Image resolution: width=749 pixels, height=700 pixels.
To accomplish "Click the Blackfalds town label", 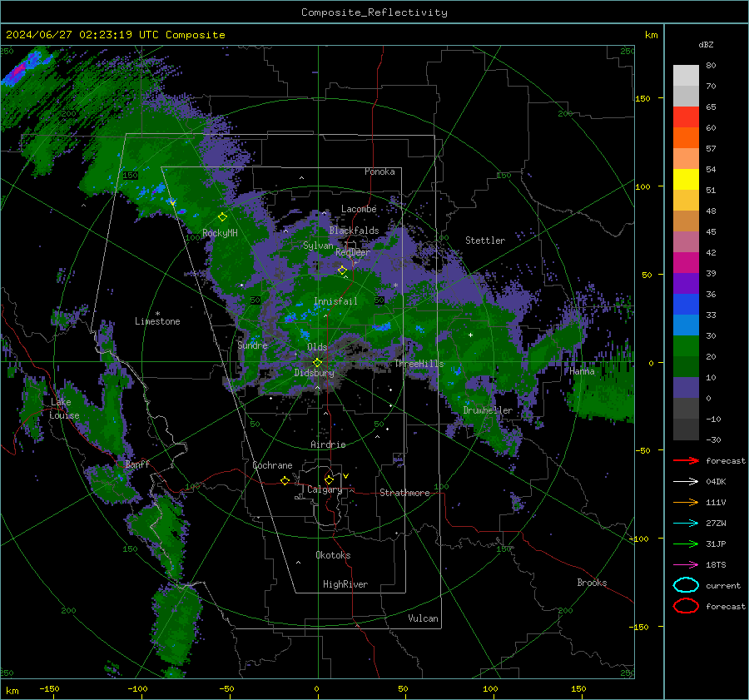I will (354, 231).
